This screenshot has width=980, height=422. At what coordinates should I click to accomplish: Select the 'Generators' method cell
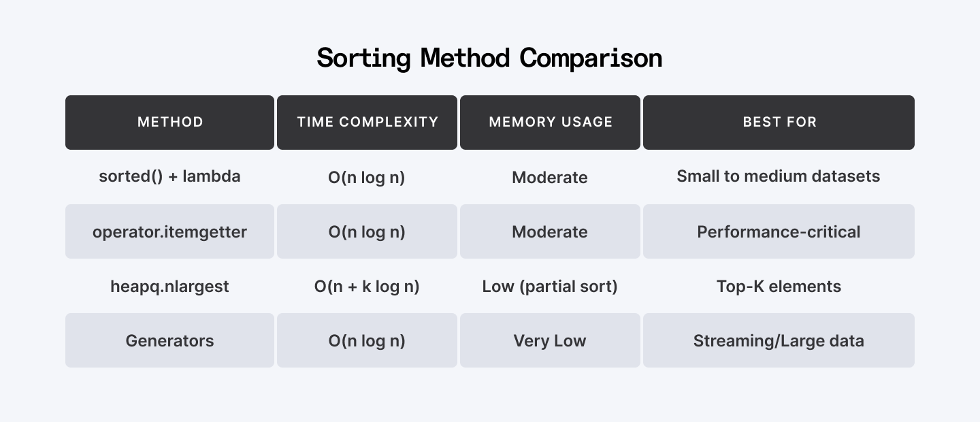(x=170, y=340)
